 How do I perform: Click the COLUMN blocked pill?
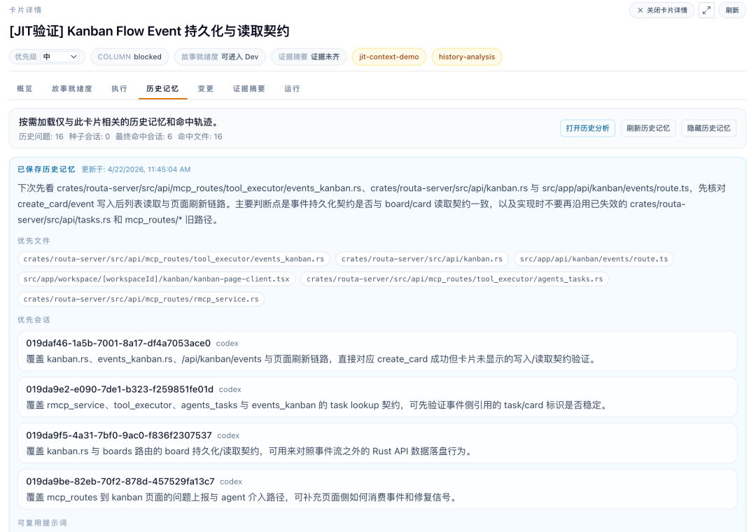tap(129, 57)
